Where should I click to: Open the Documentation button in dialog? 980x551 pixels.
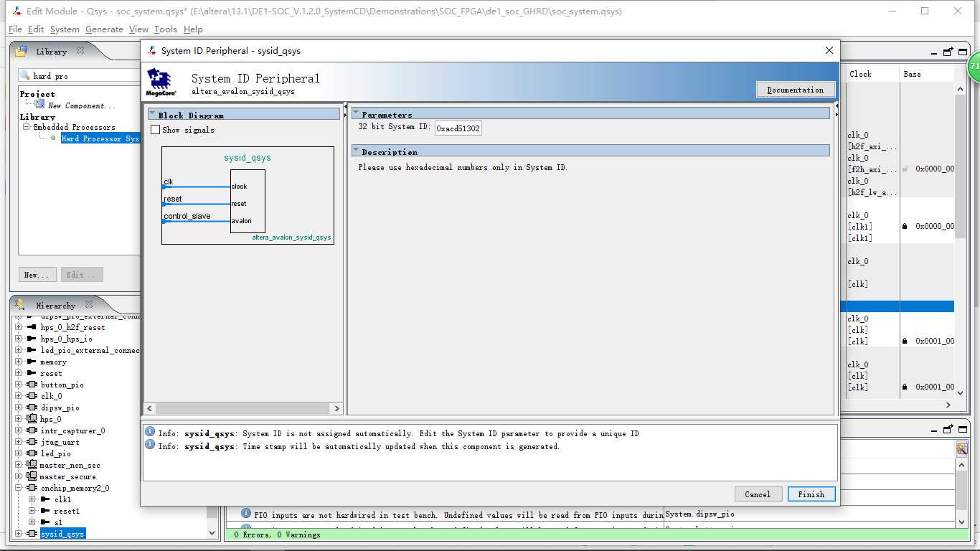796,90
